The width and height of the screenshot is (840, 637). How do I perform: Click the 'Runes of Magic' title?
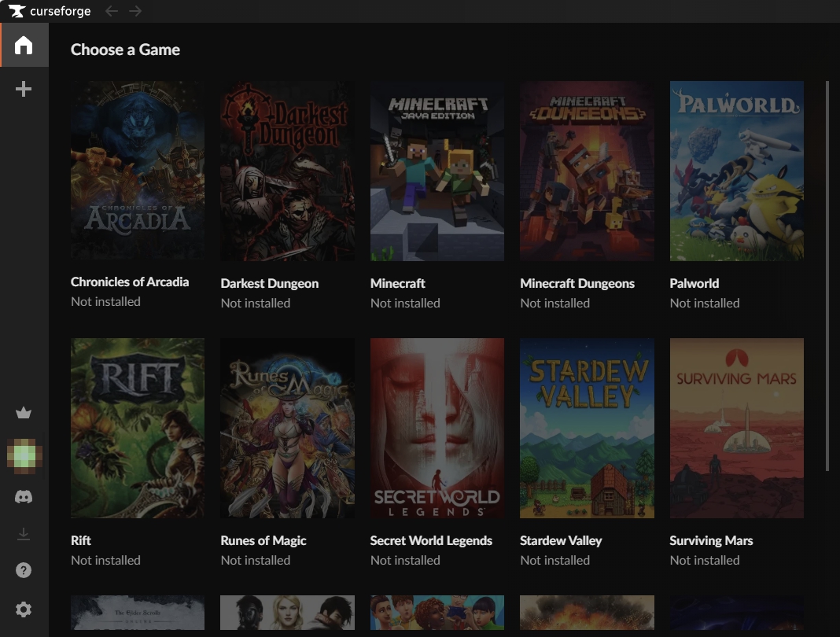click(x=263, y=540)
